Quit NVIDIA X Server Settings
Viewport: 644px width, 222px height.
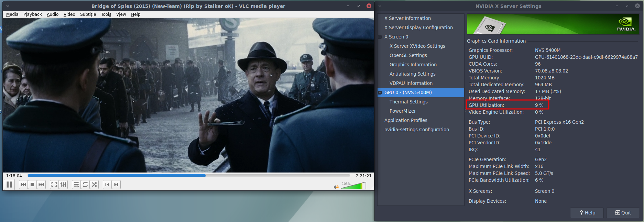[x=623, y=213]
